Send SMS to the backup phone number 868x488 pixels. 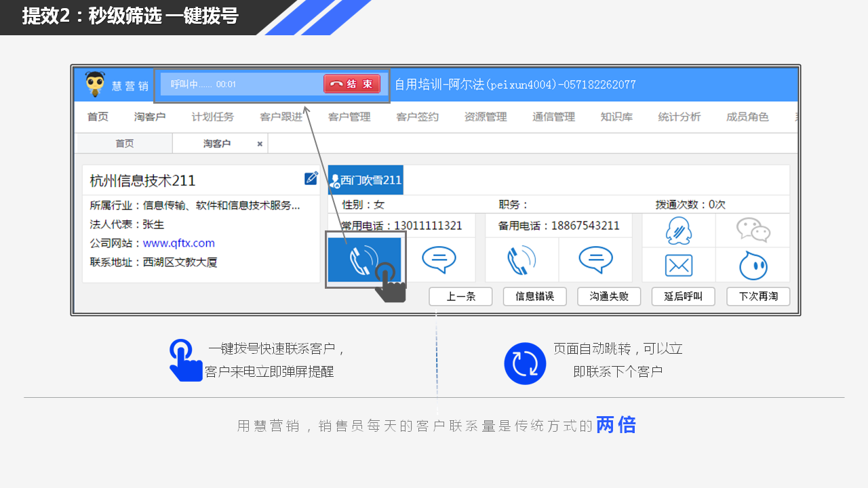pos(595,260)
